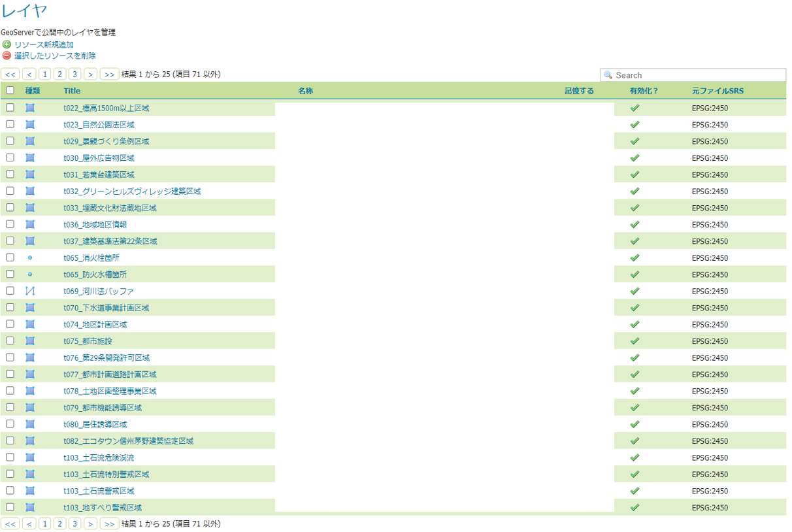Screen dimensions: 792x532
Task: Sort table by 有効化？ column header
Action: [644, 91]
